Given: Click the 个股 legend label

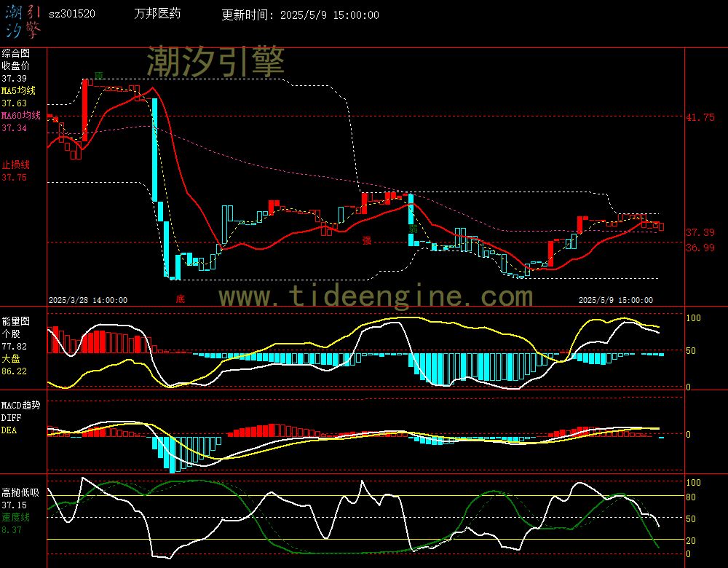Looking at the screenshot, I should click(11, 334).
